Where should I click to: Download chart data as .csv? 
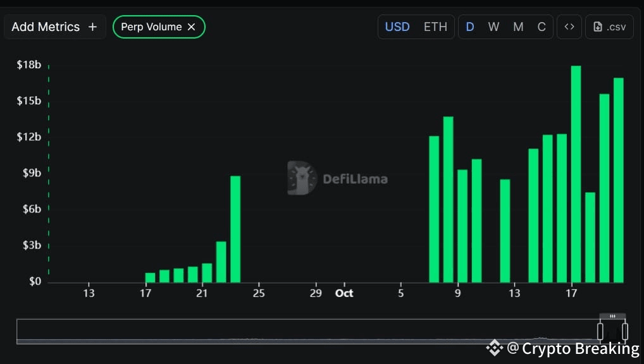click(609, 27)
